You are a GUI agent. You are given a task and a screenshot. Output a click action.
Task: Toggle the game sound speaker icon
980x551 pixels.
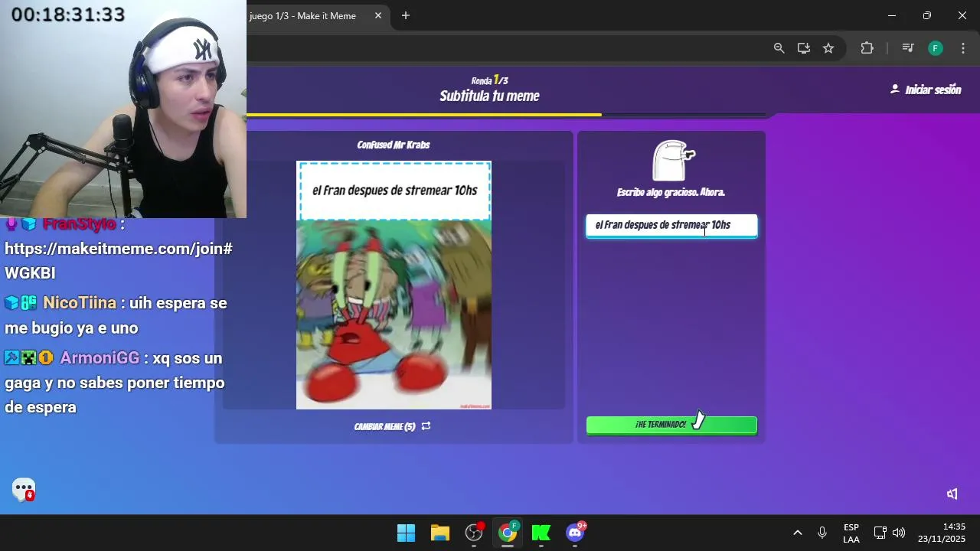(x=952, y=494)
